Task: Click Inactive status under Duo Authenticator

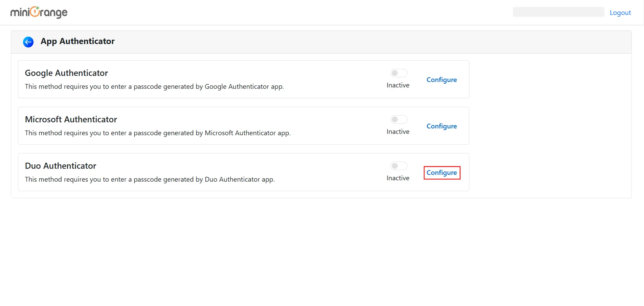Action: (x=398, y=178)
